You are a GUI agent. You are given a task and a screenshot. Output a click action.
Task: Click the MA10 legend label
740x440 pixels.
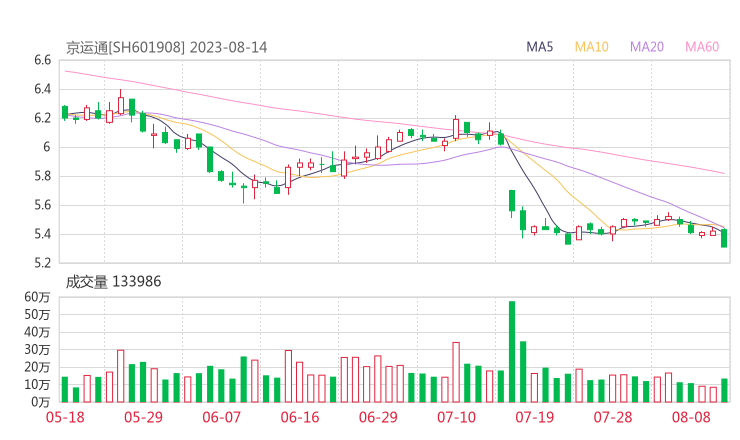pos(591,47)
